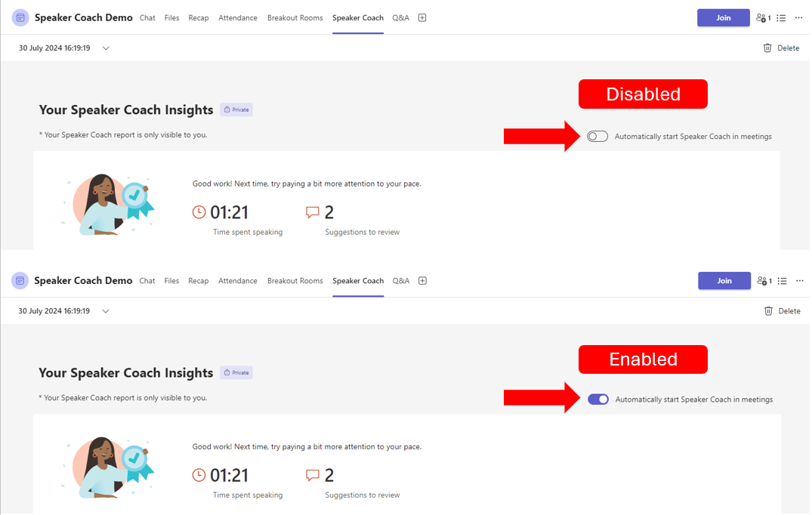Switch to the Breakout Rooms tab in the Disabled example
This screenshot has width=812, height=515.
tap(295, 18)
